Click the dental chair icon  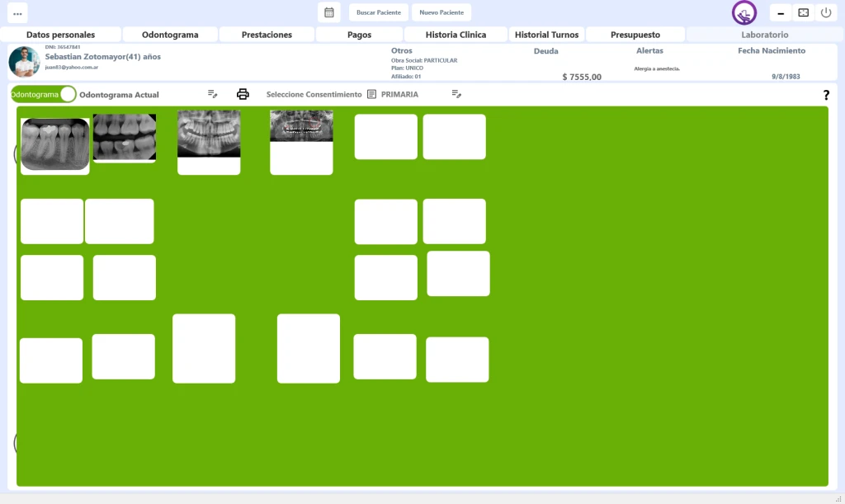pyautogui.click(x=744, y=13)
